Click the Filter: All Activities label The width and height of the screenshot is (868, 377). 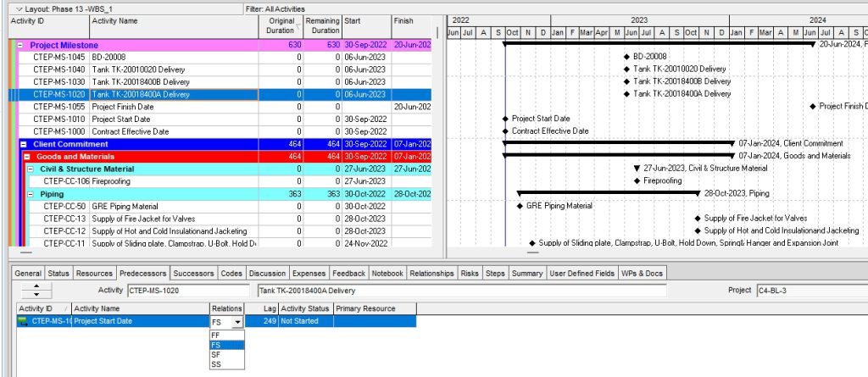click(275, 8)
